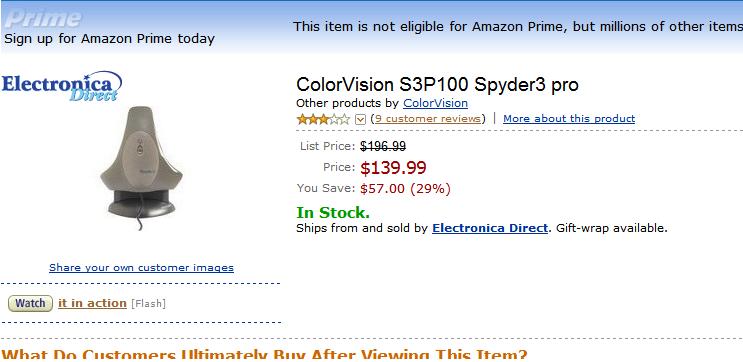Open the 'it in action' video link

[92, 303]
